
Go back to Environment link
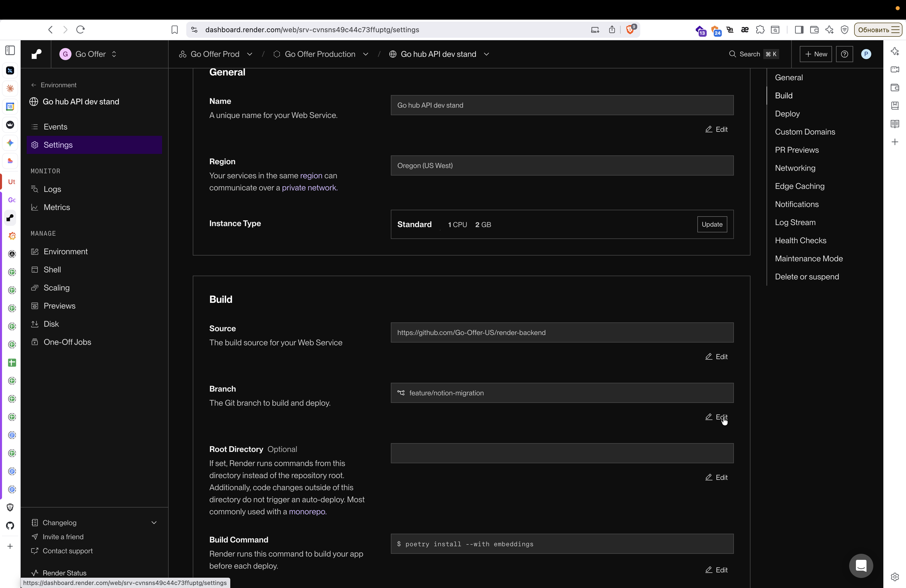coord(54,85)
